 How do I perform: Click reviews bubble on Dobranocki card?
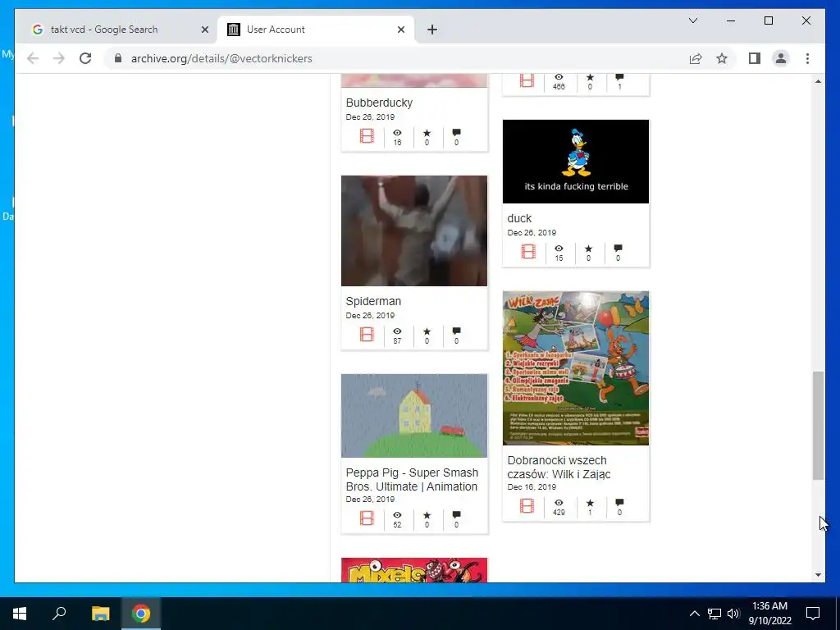(x=620, y=502)
